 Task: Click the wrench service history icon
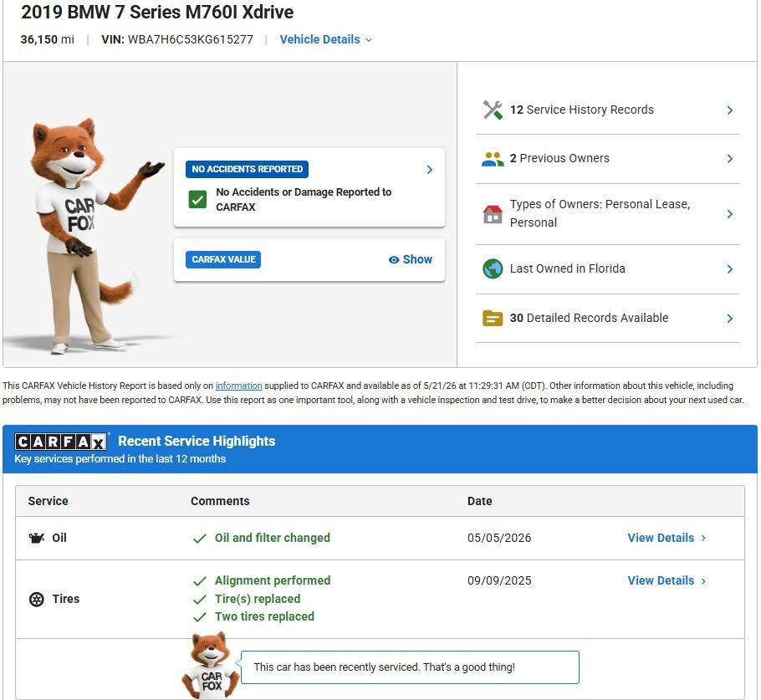[x=493, y=110]
